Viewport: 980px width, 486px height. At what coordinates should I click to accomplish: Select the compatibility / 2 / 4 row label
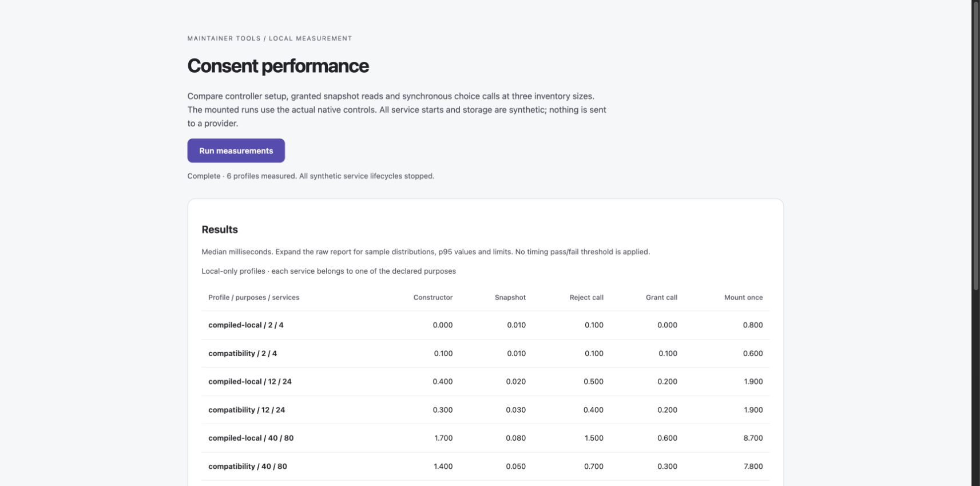[243, 353]
